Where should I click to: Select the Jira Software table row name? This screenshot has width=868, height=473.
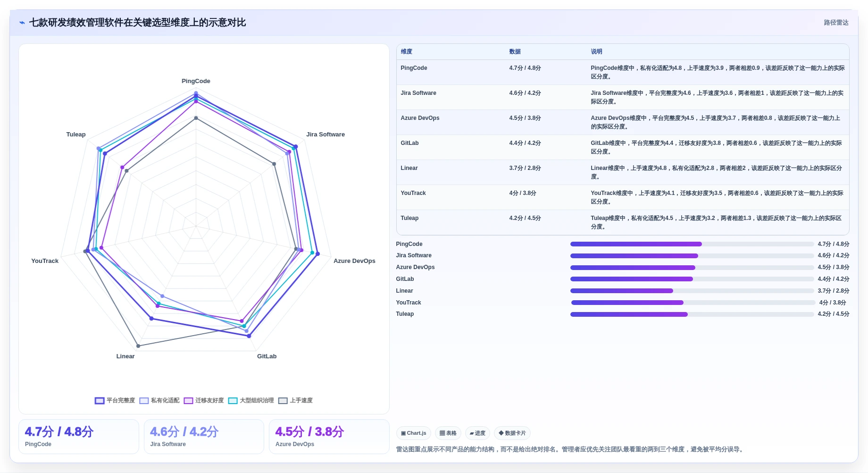[418, 93]
